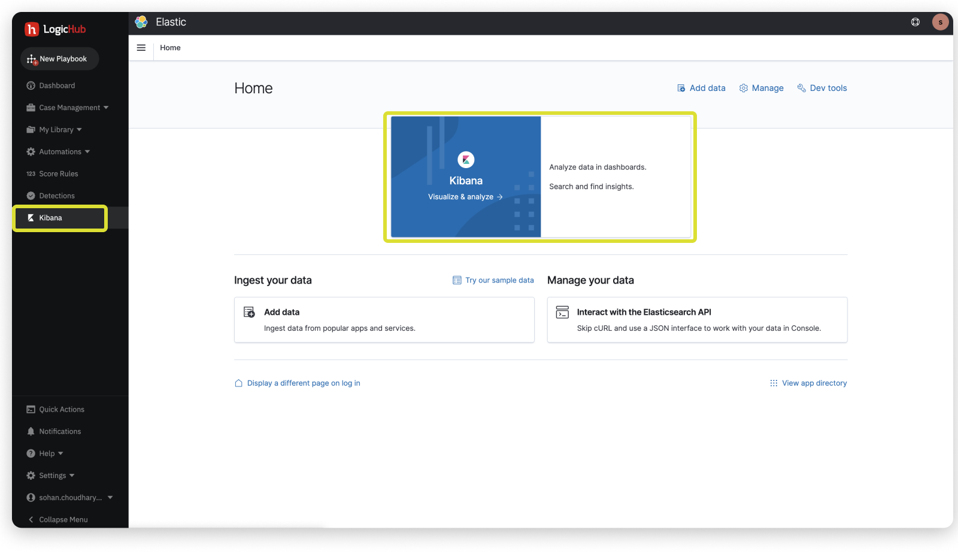Click the Quick Actions terminal icon
The width and height of the screenshot is (958, 560).
pyautogui.click(x=31, y=409)
